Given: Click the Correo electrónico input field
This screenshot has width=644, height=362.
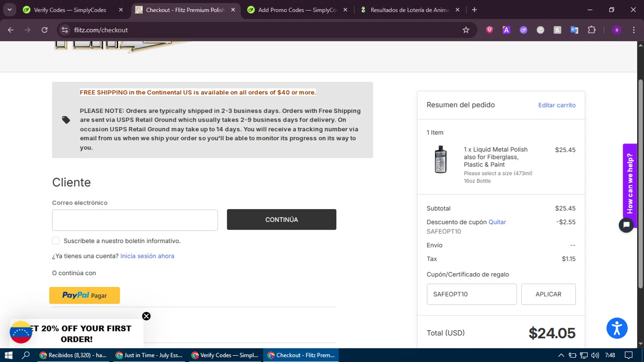Looking at the screenshot, I should tap(135, 220).
